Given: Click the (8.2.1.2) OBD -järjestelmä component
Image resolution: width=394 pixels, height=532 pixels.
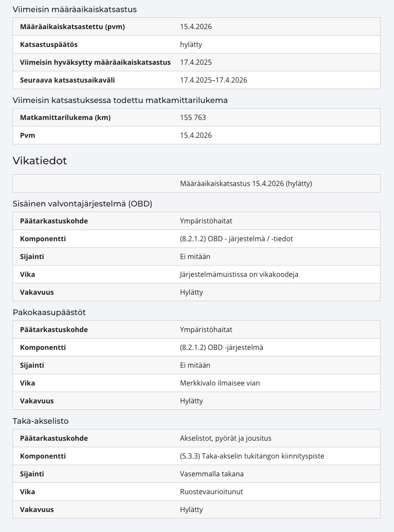Looking at the screenshot, I should point(221,347).
